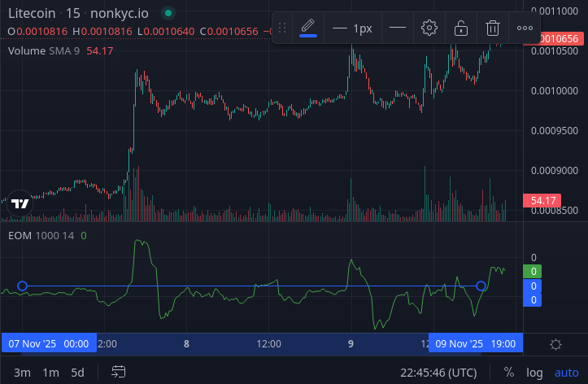Click the EOM indicator label
Viewport: 588px width, 384px height.
coord(20,235)
